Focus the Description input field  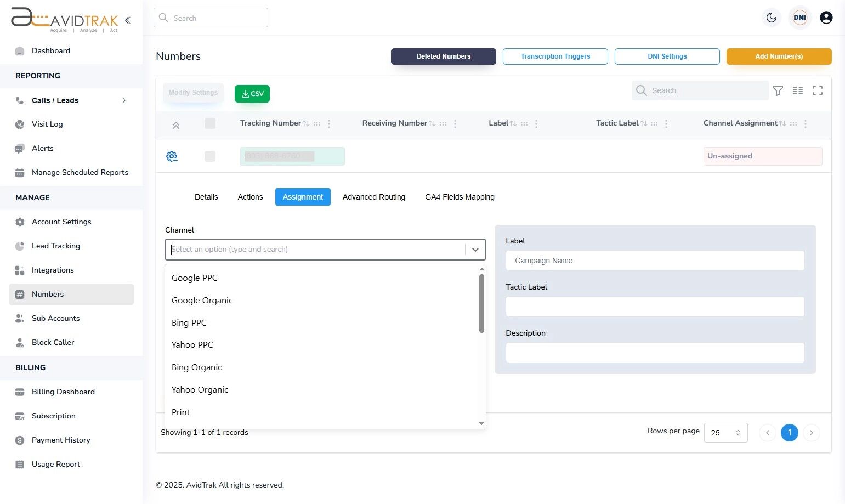coord(655,353)
